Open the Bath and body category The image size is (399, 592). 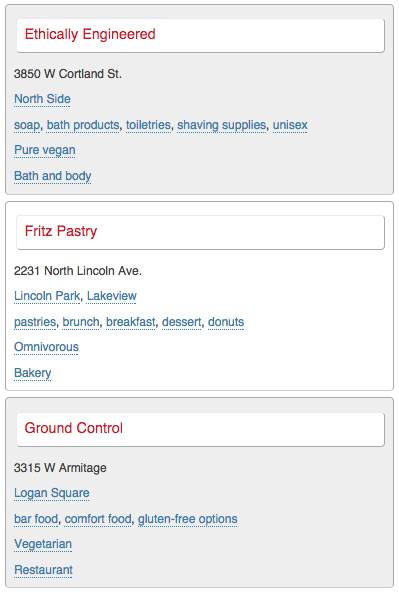pos(52,176)
